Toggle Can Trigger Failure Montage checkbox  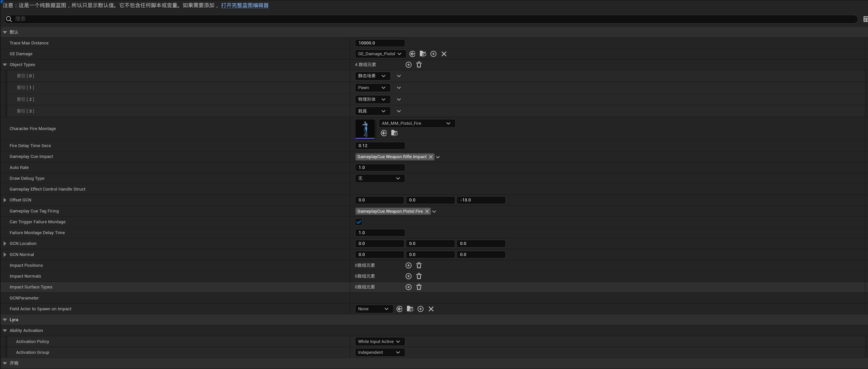coord(358,222)
